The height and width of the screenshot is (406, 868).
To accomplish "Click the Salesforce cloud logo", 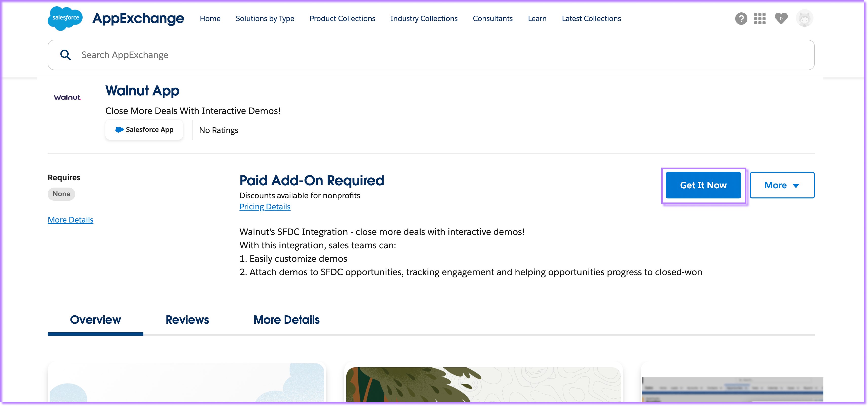I will [x=65, y=18].
